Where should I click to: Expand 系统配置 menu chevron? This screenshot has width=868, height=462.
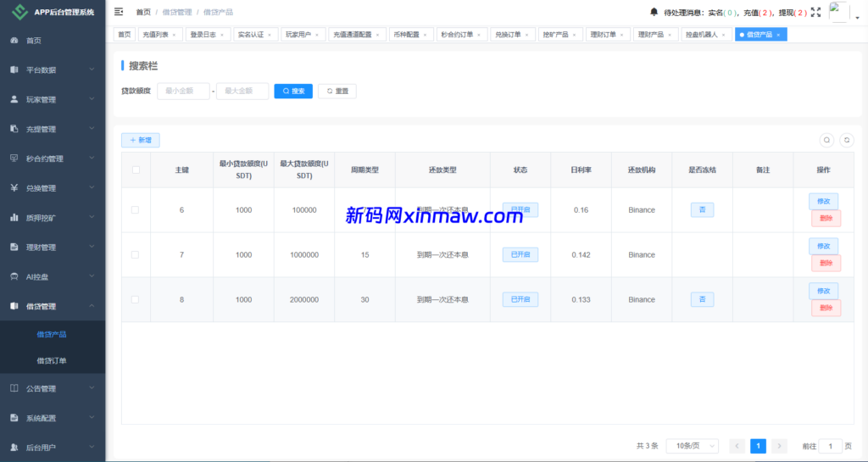(x=92, y=418)
